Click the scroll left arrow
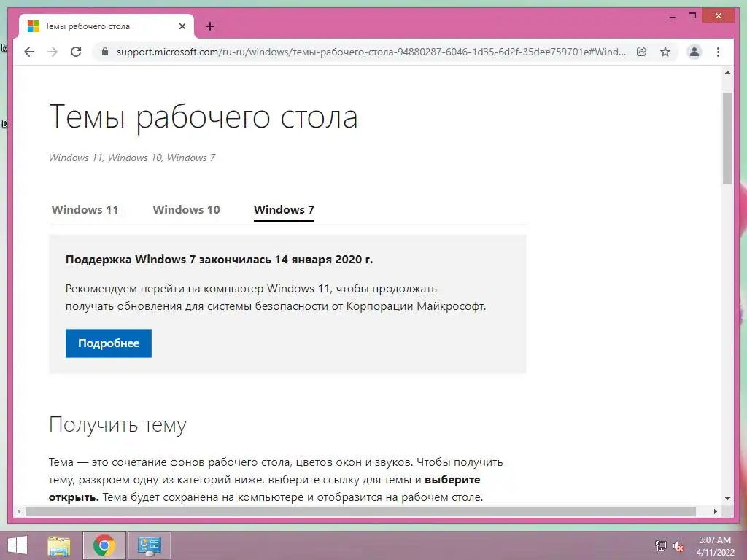This screenshot has height=560, width=747. [19, 511]
